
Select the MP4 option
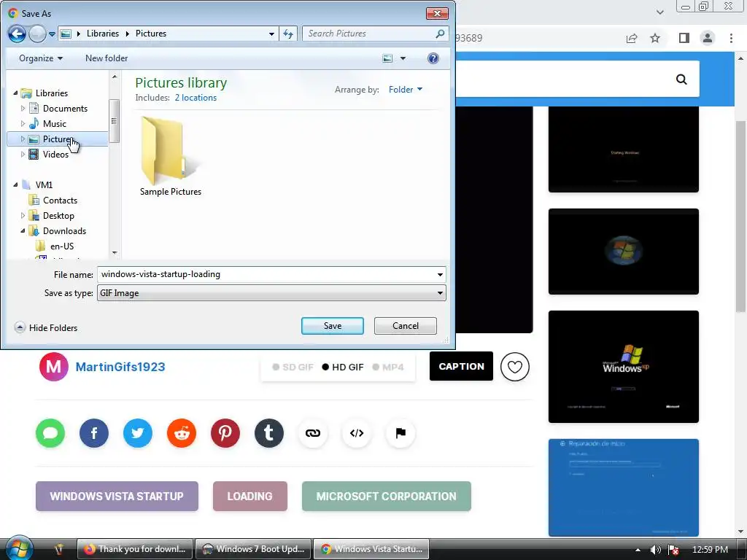388,367
